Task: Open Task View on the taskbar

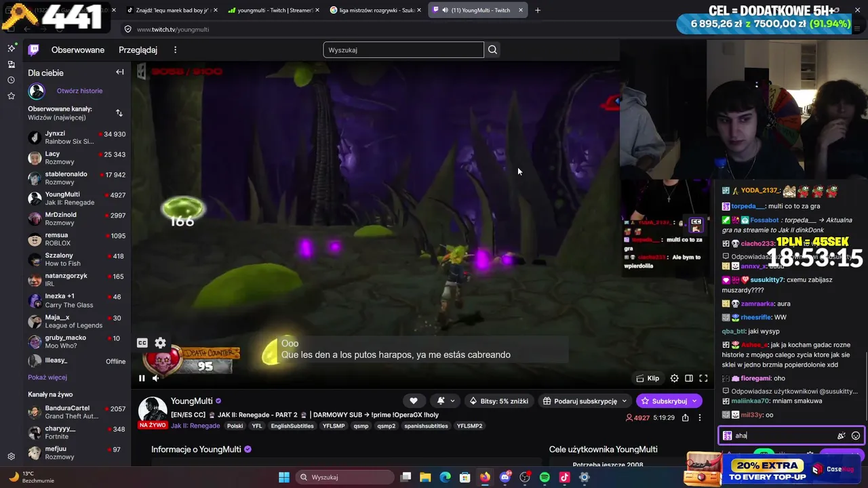Action: [406, 477]
